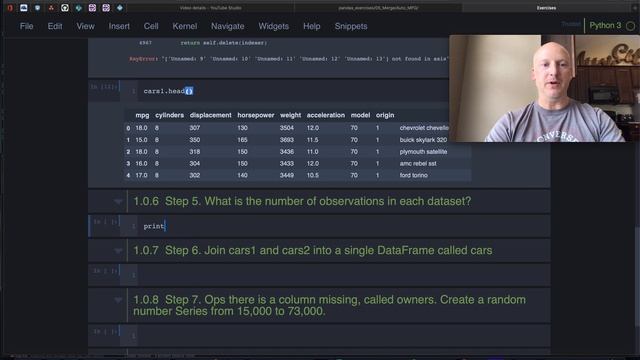Viewport: 640px width, 360px height.
Task: Open the Navigate menu
Action: click(227, 26)
